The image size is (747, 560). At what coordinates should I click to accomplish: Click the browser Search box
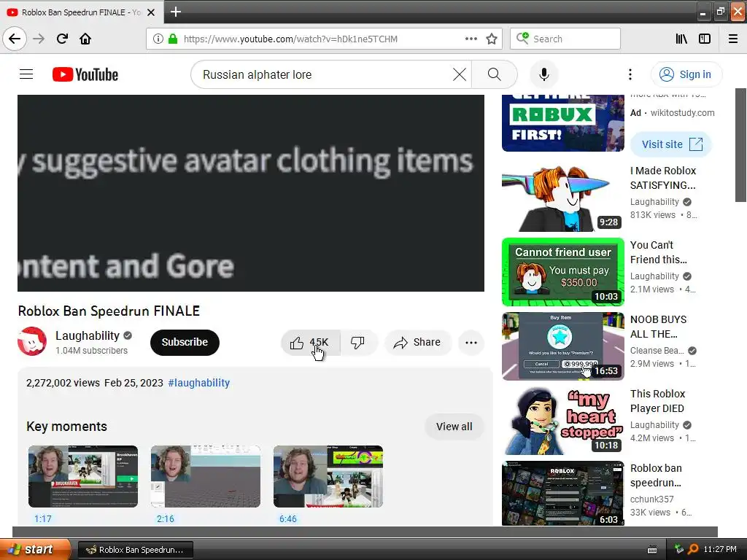click(565, 39)
